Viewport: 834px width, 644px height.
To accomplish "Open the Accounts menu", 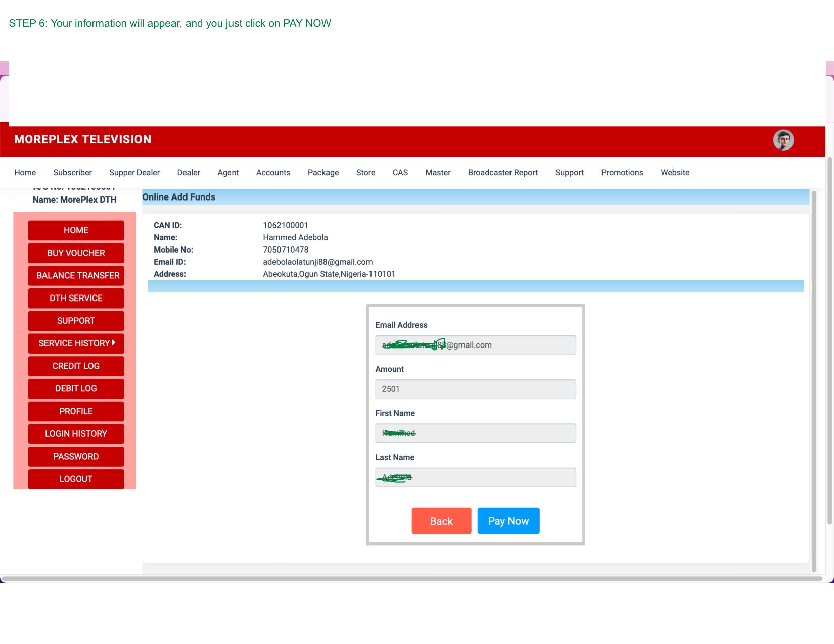I will point(273,173).
